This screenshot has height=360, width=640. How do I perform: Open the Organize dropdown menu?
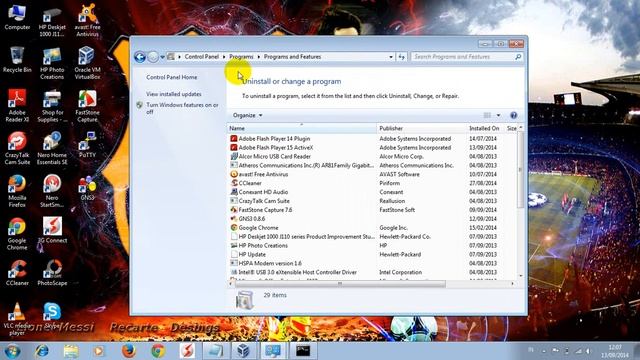coord(247,115)
